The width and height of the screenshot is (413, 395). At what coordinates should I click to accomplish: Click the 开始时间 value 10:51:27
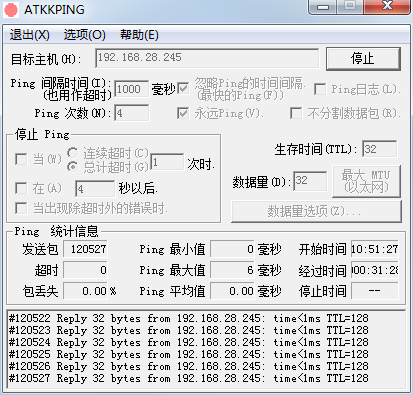coord(374,249)
